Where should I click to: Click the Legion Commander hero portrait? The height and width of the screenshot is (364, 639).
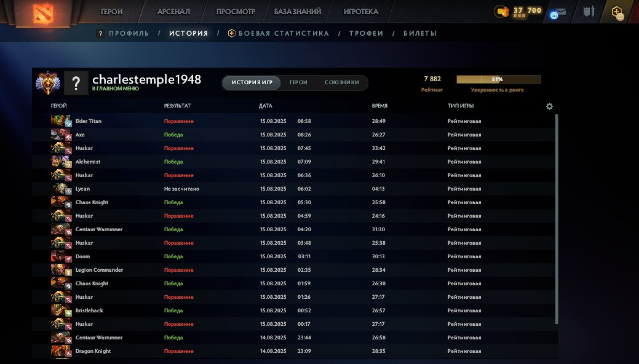[x=61, y=270]
